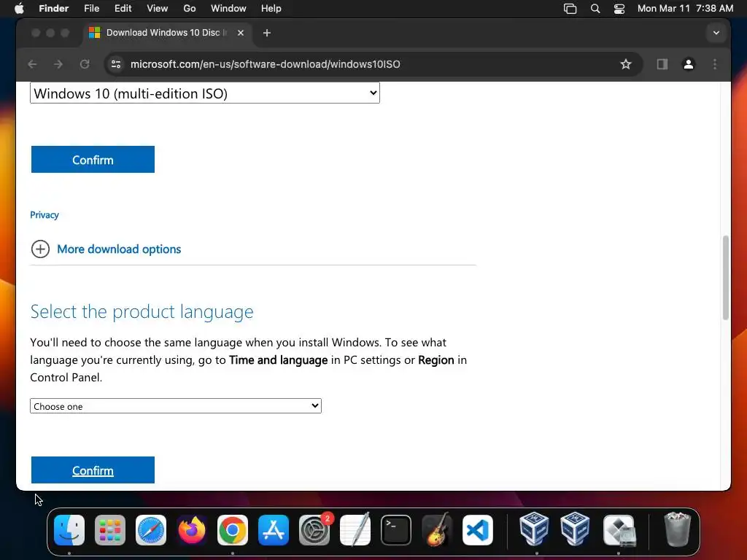This screenshot has width=747, height=560.
Task: Open System Settings with update badge
Action: point(314,529)
